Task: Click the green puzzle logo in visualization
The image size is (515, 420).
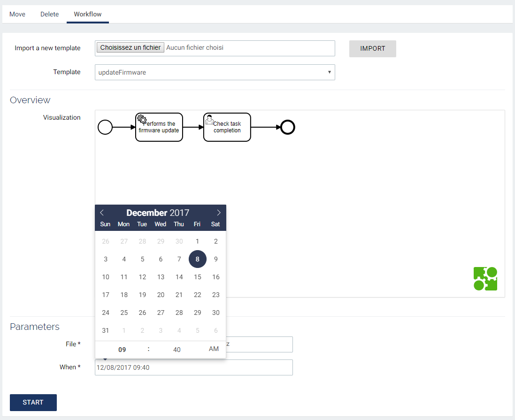Action: pos(485,279)
